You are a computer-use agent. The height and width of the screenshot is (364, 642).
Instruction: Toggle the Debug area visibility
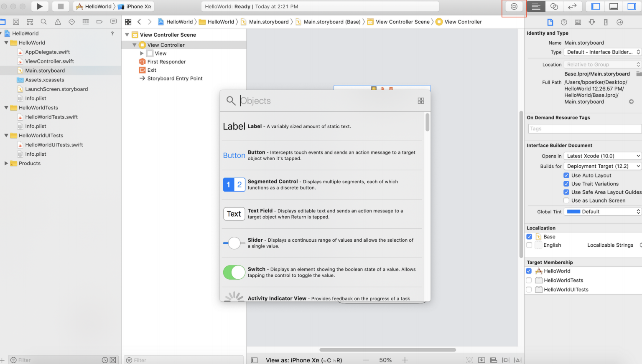[614, 6]
